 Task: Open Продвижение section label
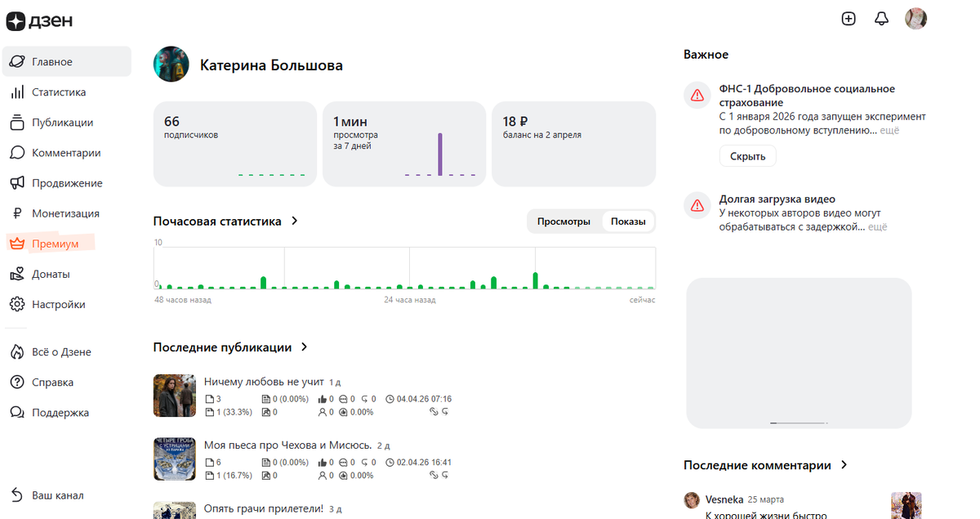pyautogui.click(x=67, y=183)
